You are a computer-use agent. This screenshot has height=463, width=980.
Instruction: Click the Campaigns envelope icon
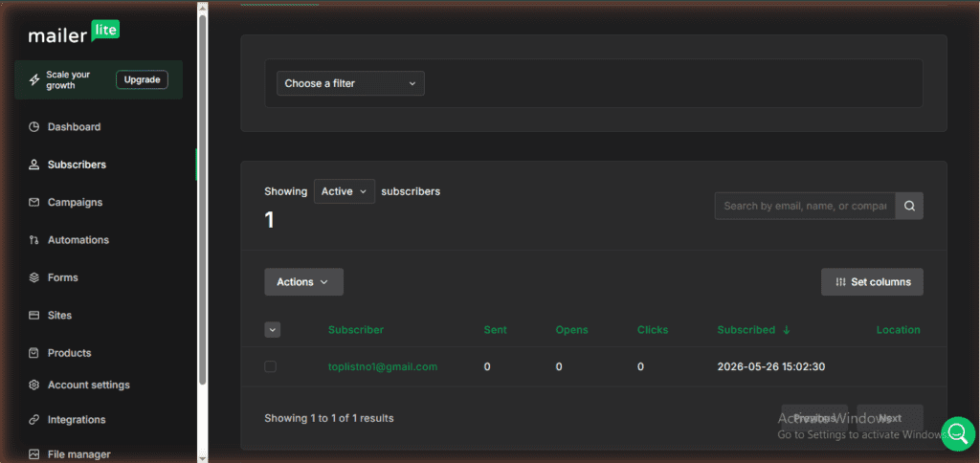34,203
